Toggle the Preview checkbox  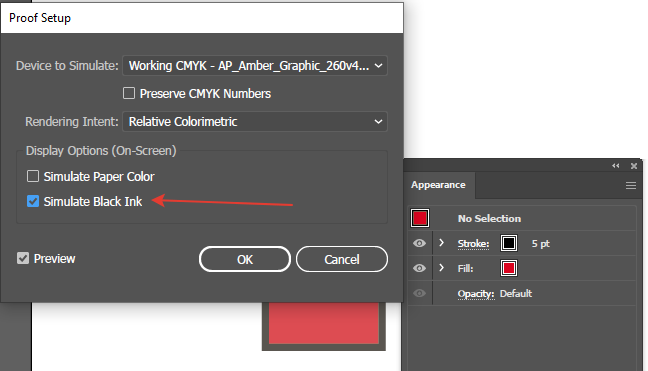click(x=23, y=259)
